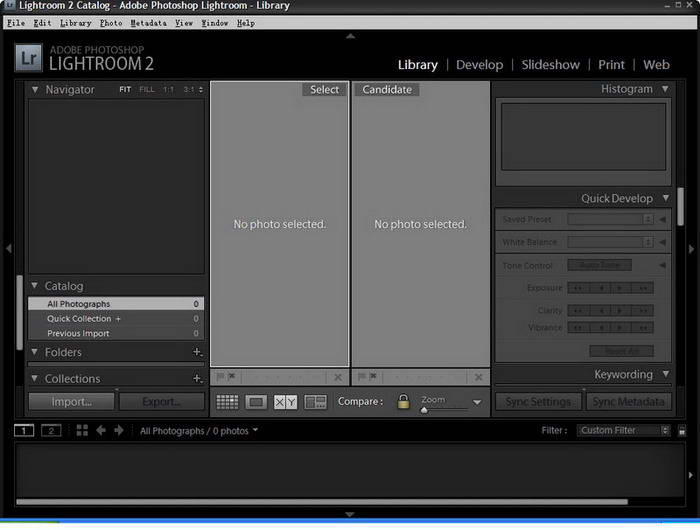Click the Lr Lightroom logo icon
Viewport: 700px width, 530px height.
tap(29, 58)
